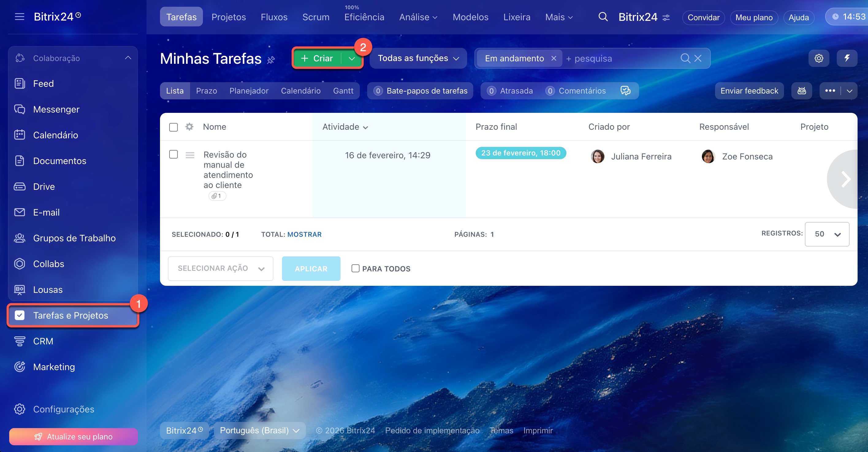Open the Projetos top menu tab
The image size is (868, 452).
pos(228,17)
